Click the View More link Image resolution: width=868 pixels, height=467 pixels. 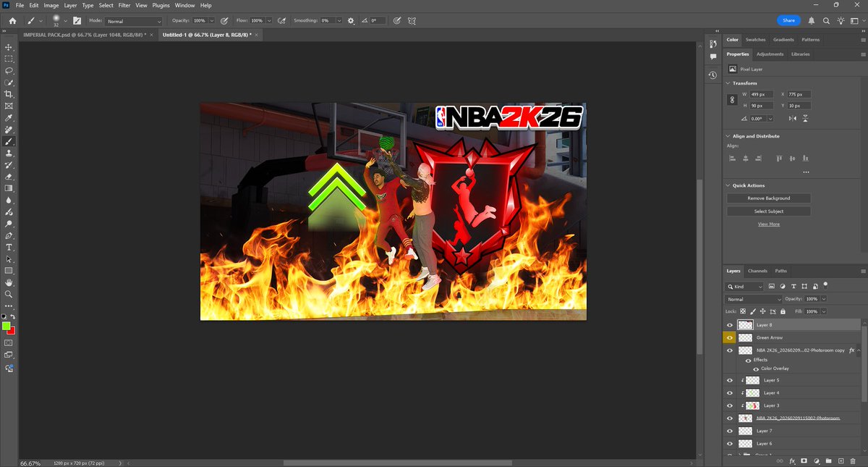[768, 224]
